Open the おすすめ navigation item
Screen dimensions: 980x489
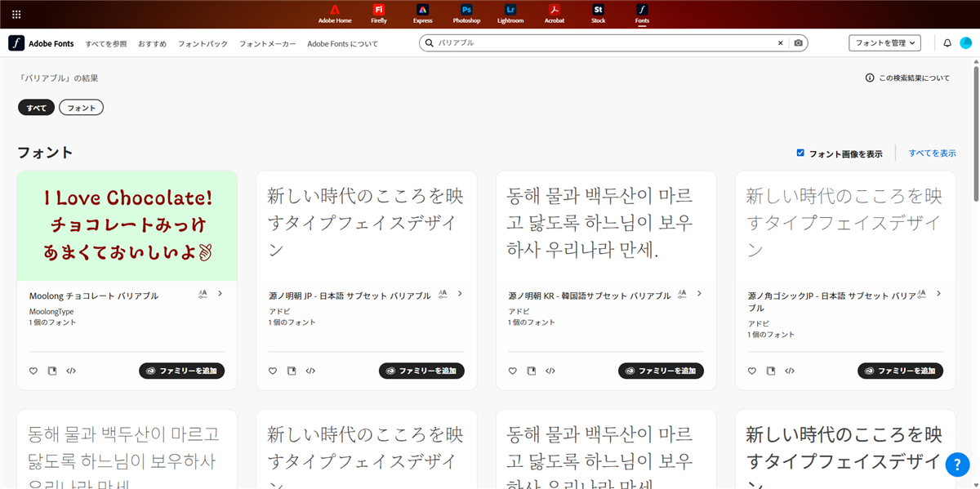(x=152, y=43)
